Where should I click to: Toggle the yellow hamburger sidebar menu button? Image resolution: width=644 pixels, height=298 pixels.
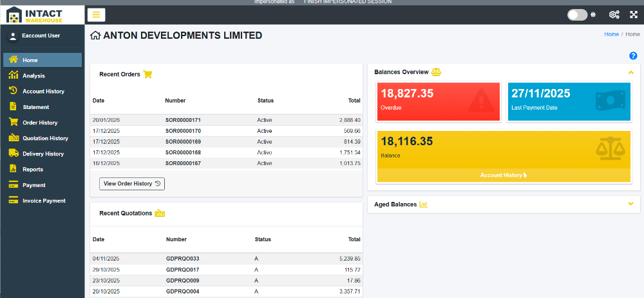pyautogui.click(x=96, y=15)
